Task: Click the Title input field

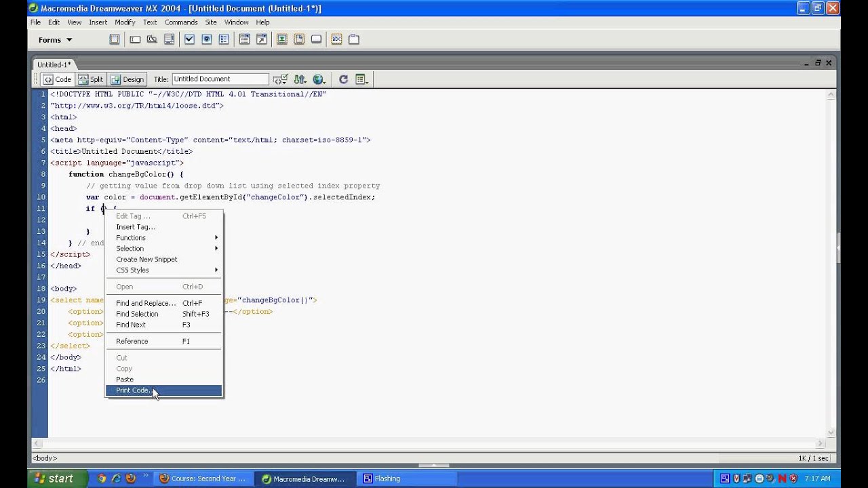Action: coord(220,79)
